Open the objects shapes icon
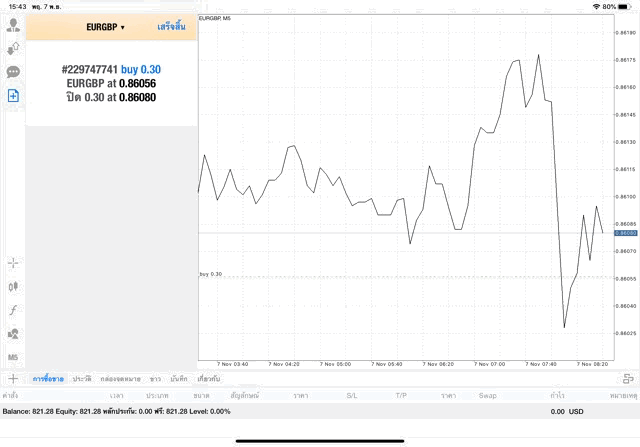Viewport: 640px width, 447px height. pyautogui.click(x=13, y=334)
